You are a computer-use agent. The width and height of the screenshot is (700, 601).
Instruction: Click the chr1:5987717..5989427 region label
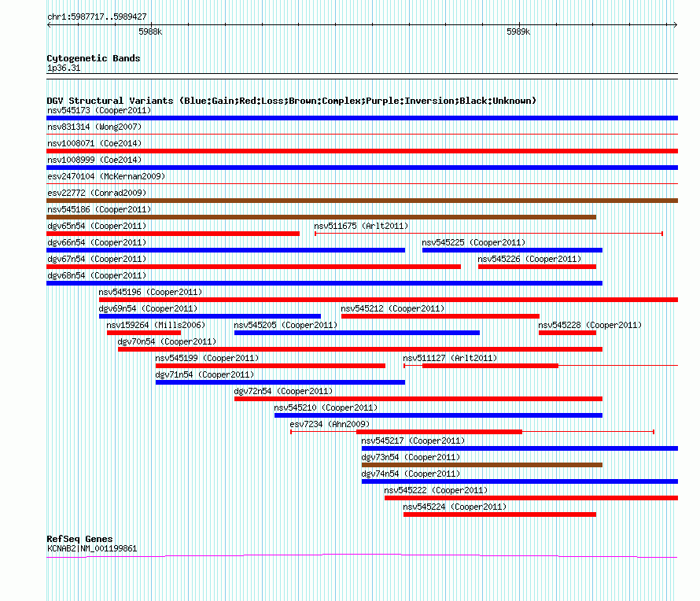[x=97, y=17]
